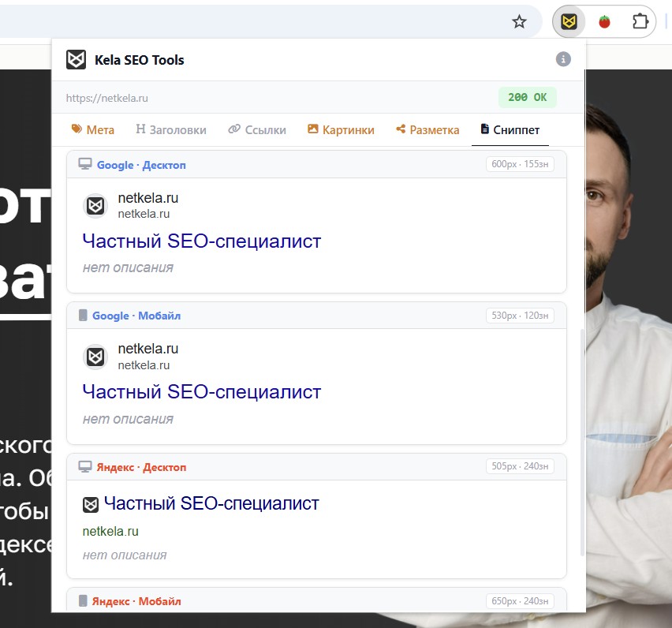Click the favicon in the Яндекс Десктоп snippet
The height and width of the screenshot is (628, 672).
click(x=91, y=505)
